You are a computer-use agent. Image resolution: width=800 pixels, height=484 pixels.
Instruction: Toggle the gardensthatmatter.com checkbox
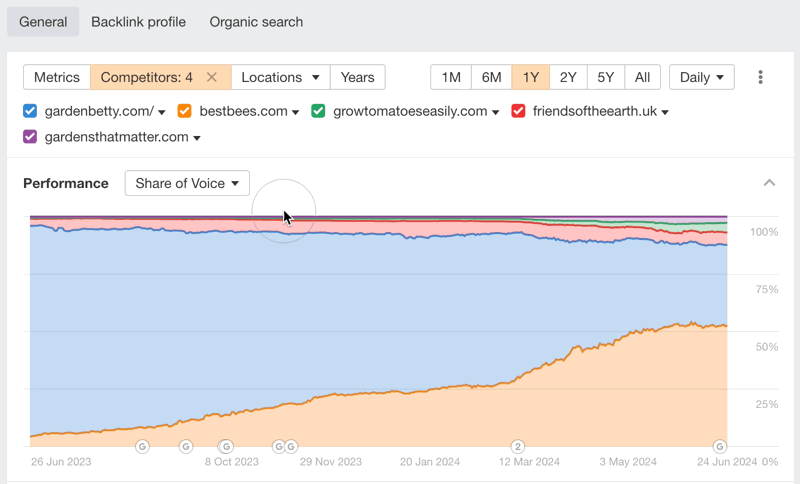[x=30, y=137]
